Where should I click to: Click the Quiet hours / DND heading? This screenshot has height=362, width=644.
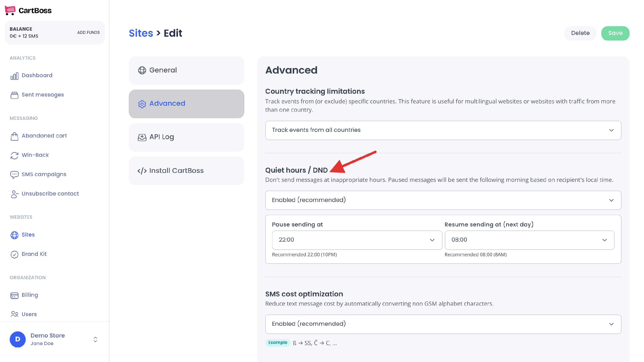tap(296, 170)
